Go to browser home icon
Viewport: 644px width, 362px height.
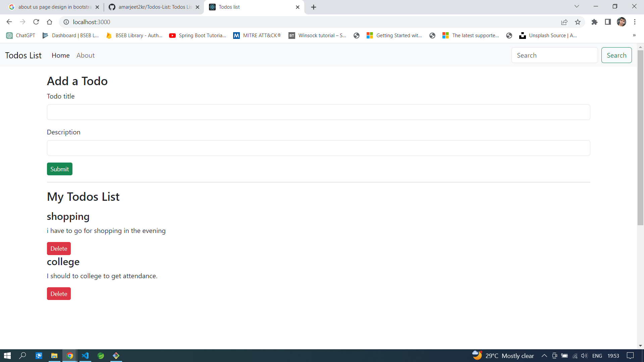[x=50, y=22]
